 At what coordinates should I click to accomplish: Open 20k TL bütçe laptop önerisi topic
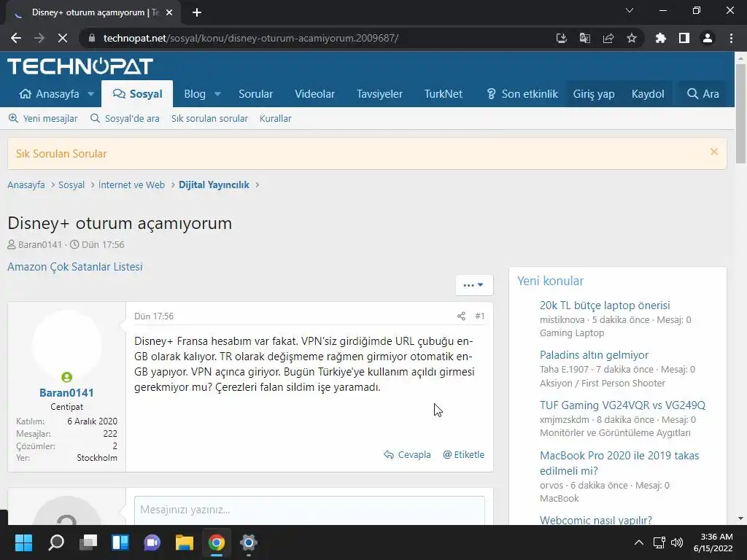click(605, 306)
